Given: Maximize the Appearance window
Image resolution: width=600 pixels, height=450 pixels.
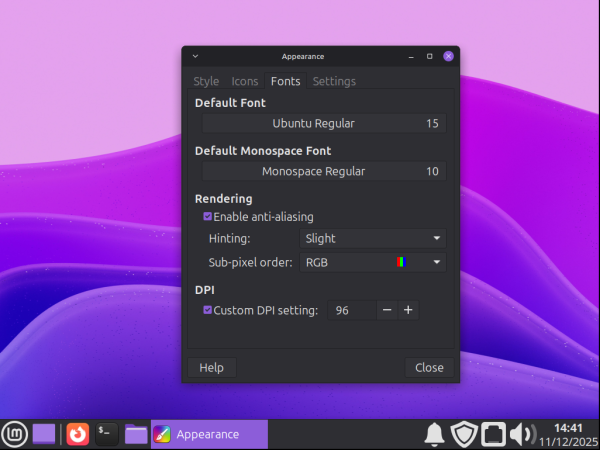Looking at the screenshot, I should [430, 56].
